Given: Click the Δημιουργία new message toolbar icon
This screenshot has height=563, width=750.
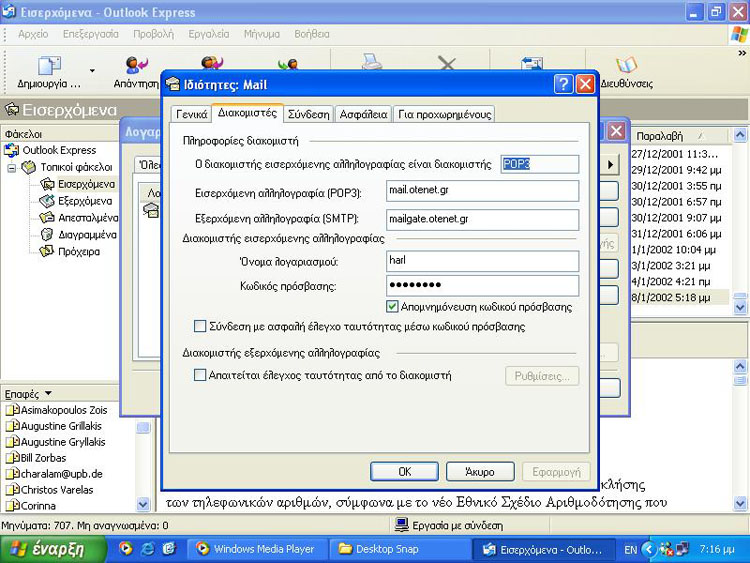Looking at the screenshot, I should click(x=49, y=66).
